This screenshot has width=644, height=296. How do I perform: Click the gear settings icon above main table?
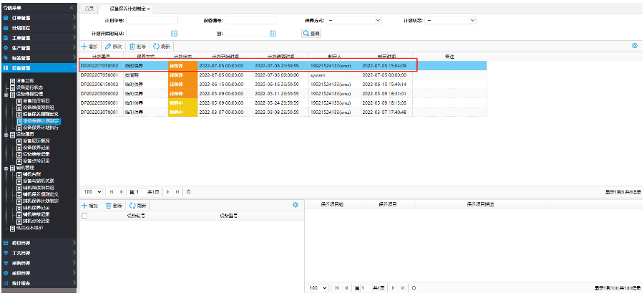(634, 46)
